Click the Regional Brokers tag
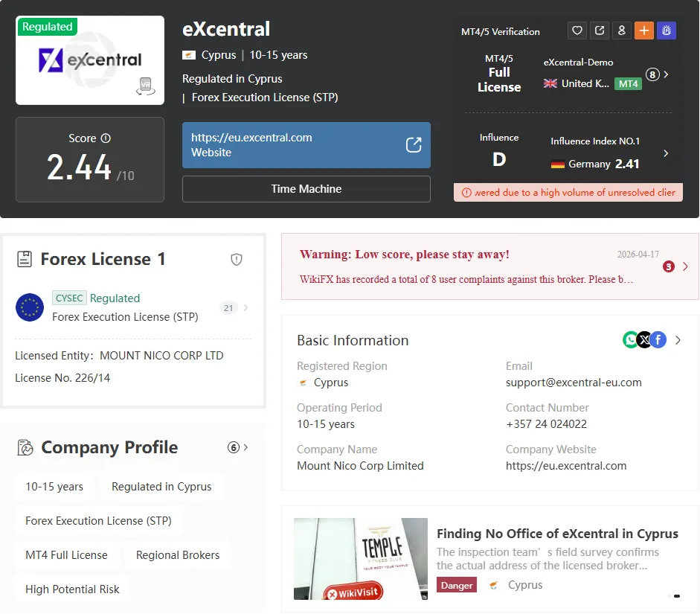Viewport: 700px width, 614px height. [178, 555]
